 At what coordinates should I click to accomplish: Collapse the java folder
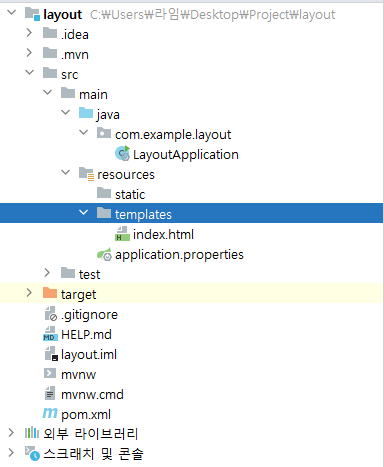pyautogui.click(x=66, y=112)
